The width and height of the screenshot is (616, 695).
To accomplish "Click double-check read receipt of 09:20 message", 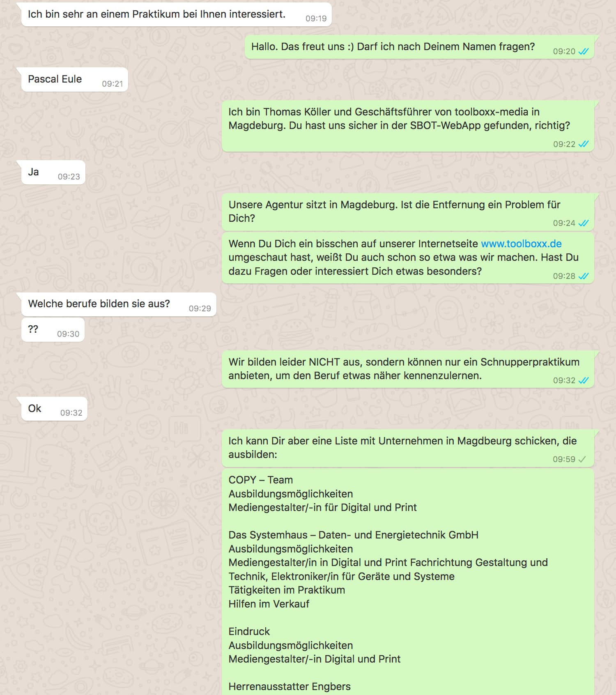I will pyautogui.click(x=583, y=51).
